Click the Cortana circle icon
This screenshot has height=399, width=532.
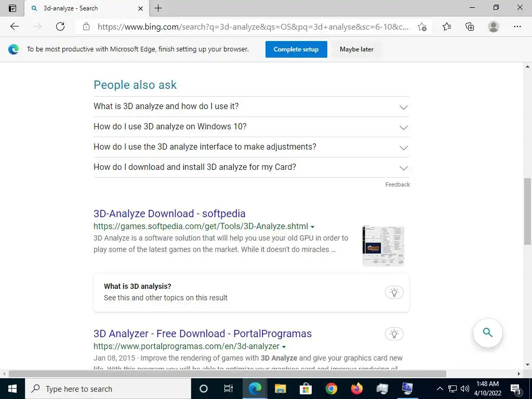[204, 389]
